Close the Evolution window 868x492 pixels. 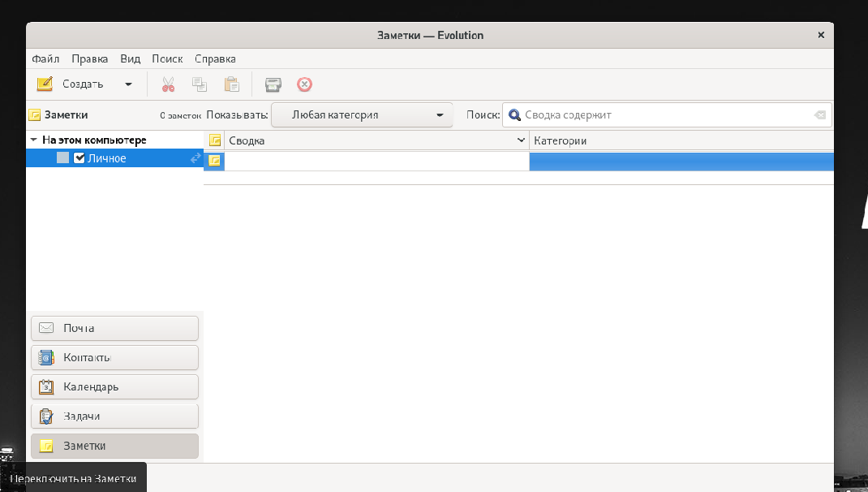(x=821, y=35)
